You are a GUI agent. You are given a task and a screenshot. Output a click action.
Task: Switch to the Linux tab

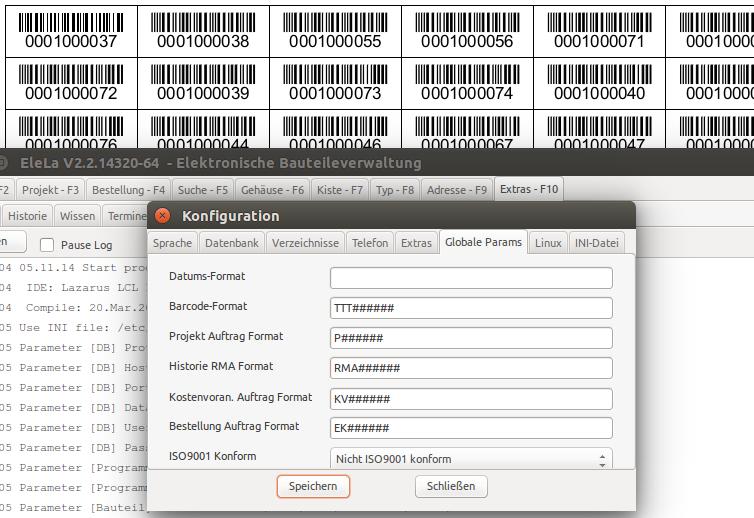tap(548, 243)
